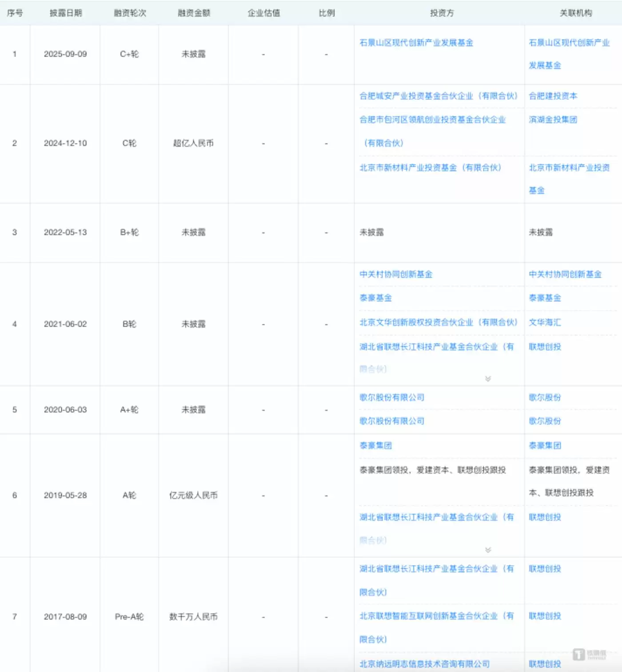The image size is (622, 672).
Task: Open the 北京文华创新股权投资合伙企业 investor link
Action: 438,322
